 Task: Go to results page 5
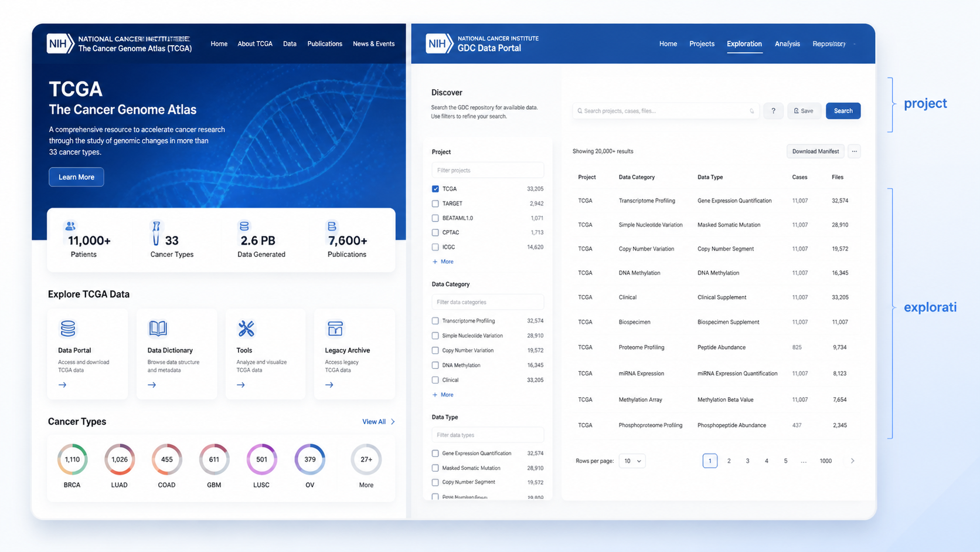pos(785,461)
